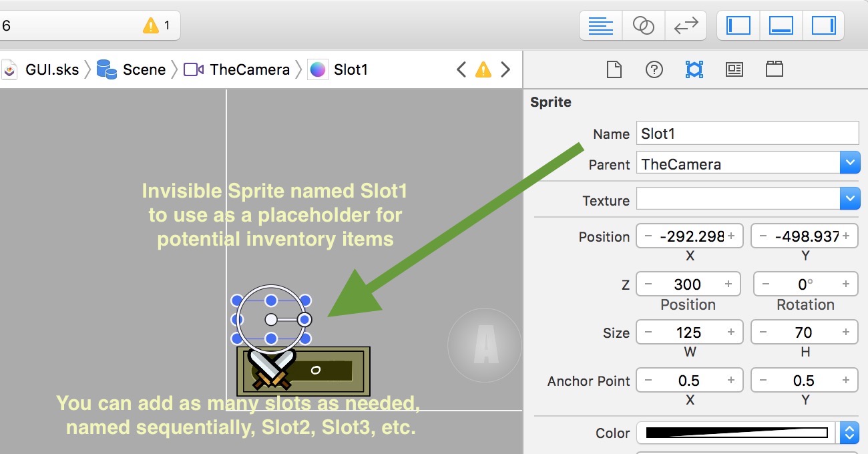Open the Quick Help inspector
Image resolution: width=868 pixels, height=454 pixels.
(654, 69)
